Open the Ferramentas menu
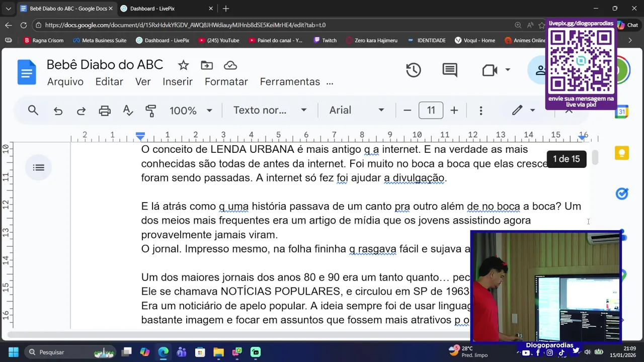The height and width of the screenshot is (362, 644). (x=290, y=81)
